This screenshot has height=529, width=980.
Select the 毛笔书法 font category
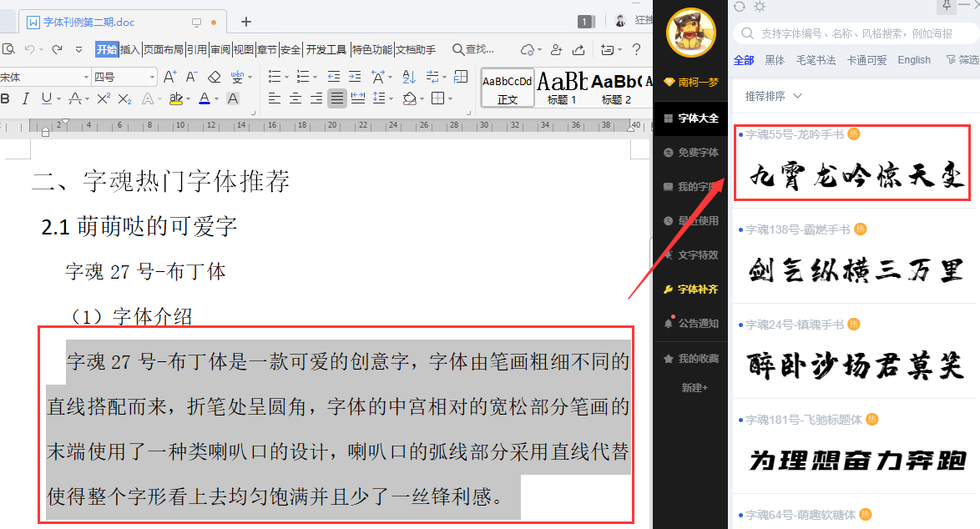(x=816, y=60)
